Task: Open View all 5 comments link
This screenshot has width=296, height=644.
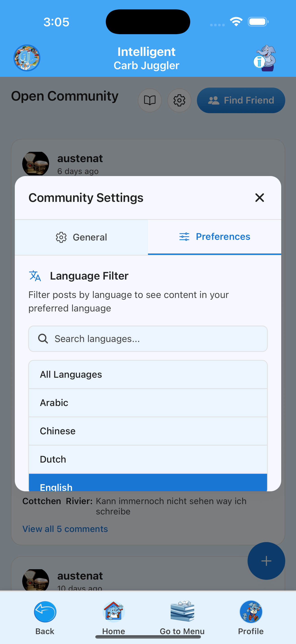Action: [65, 529]
